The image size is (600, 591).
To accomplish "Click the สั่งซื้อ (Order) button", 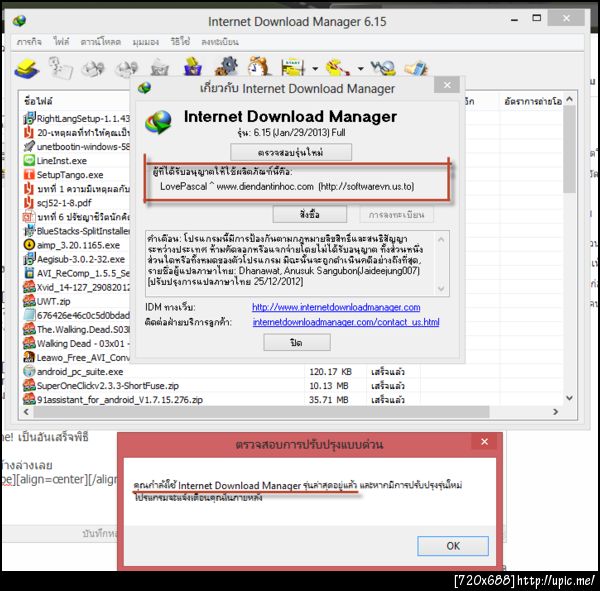I will (x=310, y=214).
